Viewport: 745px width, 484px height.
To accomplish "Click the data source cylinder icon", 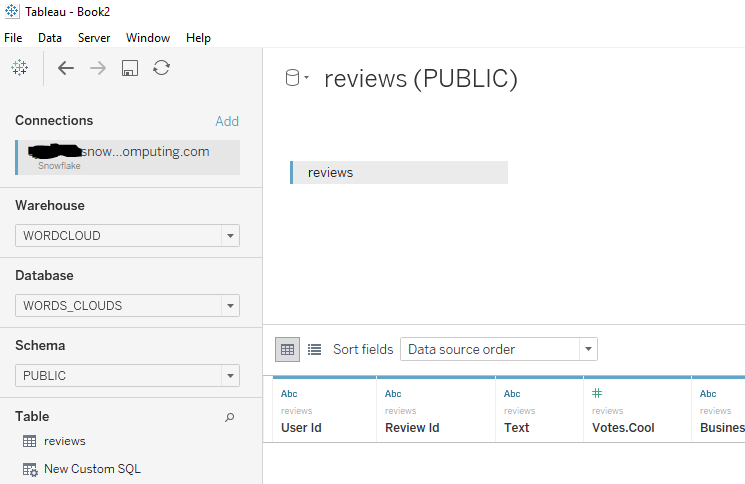I will pos(292,78).
